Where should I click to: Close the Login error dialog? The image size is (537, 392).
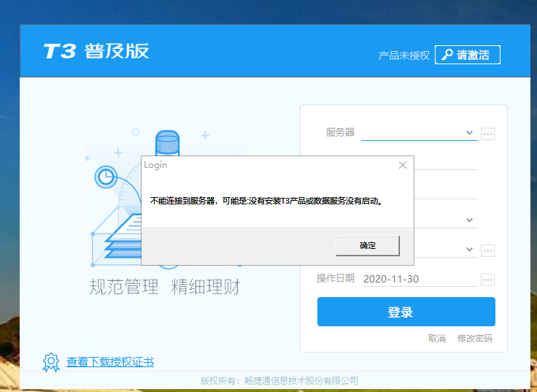point(403,165)
